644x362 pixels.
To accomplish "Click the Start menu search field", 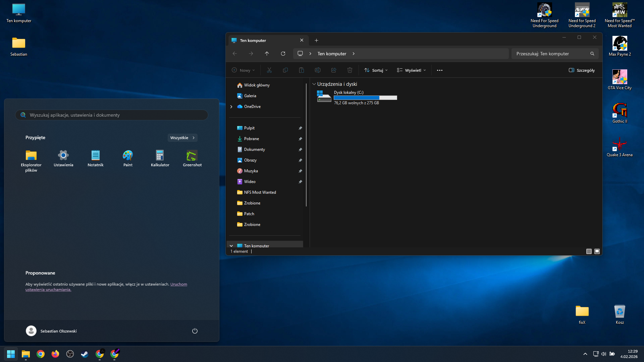I will coord(112,115).
